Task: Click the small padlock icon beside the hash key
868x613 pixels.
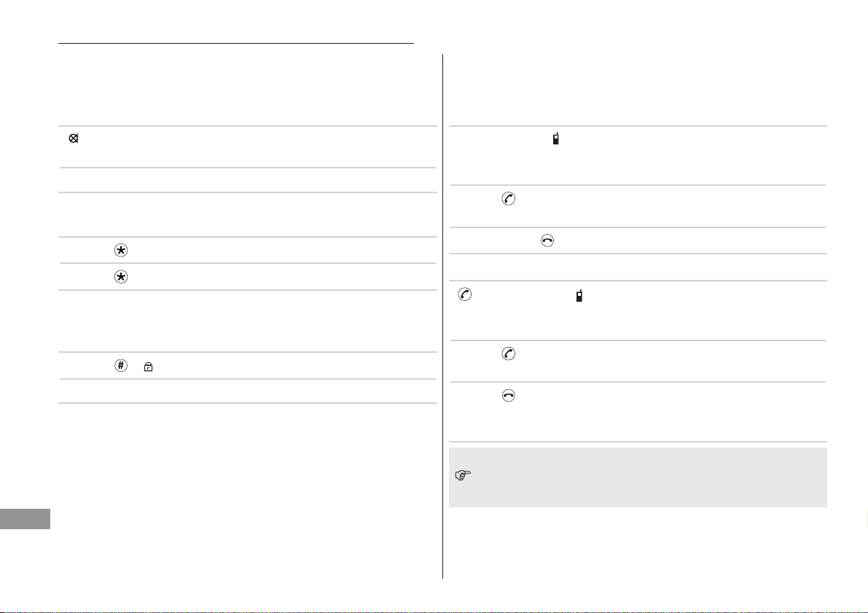Action: [x=149, y=367]
